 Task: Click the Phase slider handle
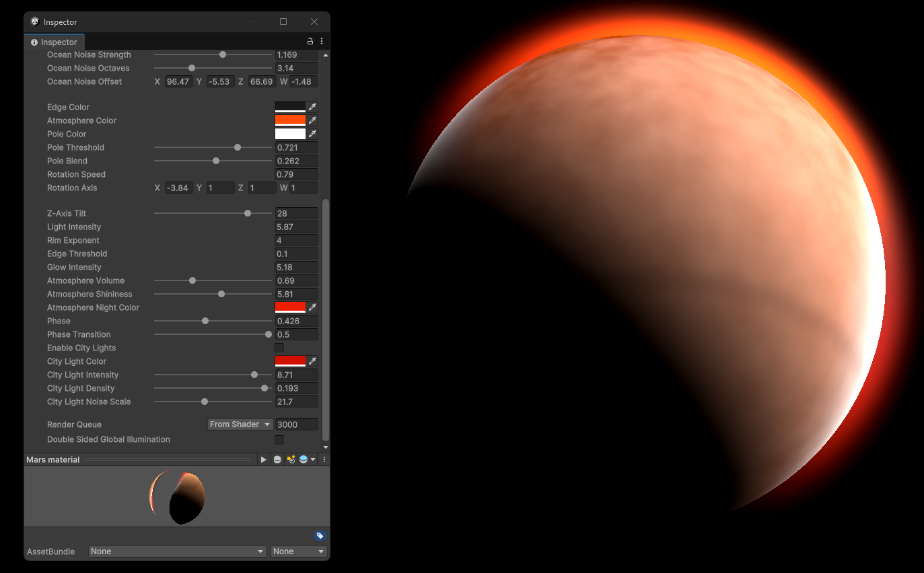[205, 321]
